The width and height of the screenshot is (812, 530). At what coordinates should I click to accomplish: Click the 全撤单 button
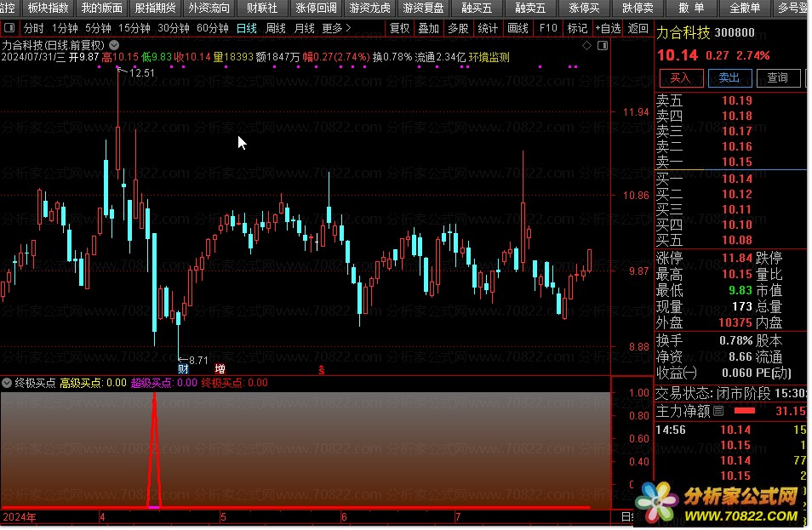[x=745, y=8]
